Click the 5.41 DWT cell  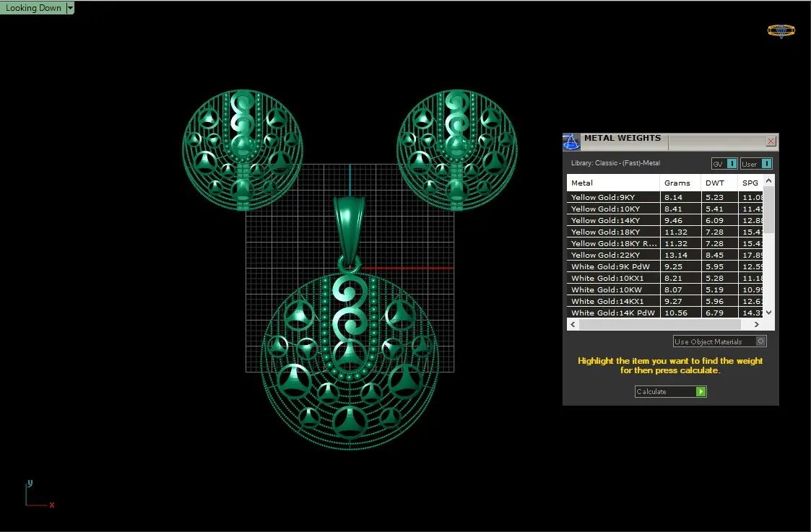click(x=719, y=209)
